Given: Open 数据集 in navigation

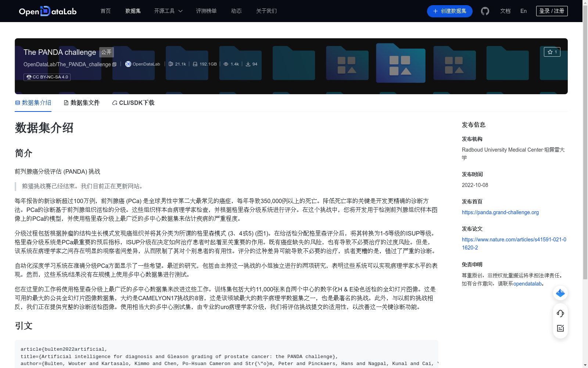Looking at the screenshot, I should [133, 11].
